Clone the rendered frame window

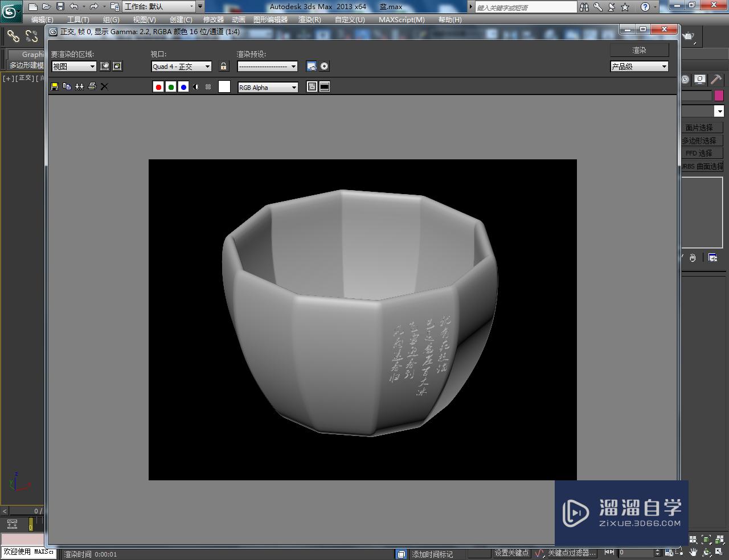[80, 87]
